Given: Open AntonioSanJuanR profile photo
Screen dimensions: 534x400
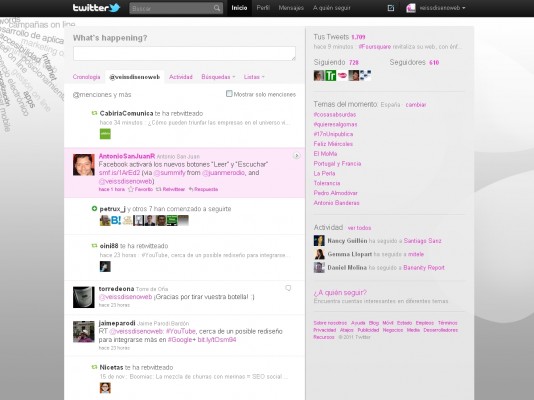Looking at the screenshot, I should 84,165.
